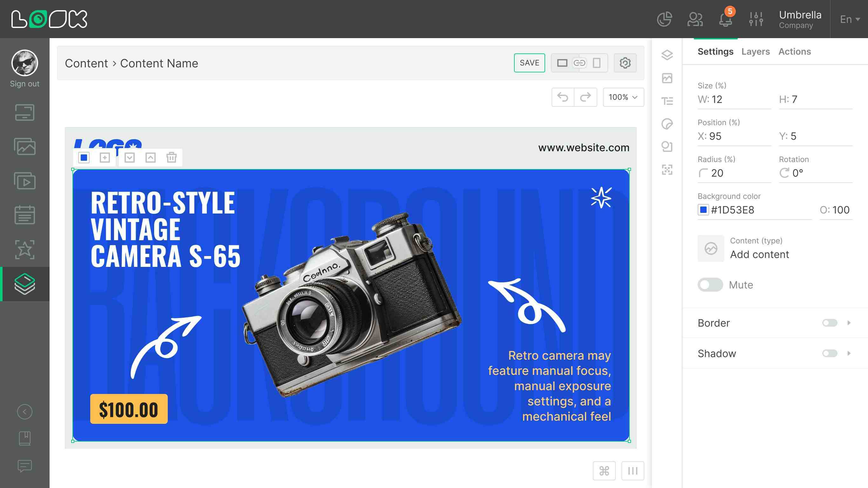This screenshot has width=868, height=488.
Task: Click the #1D53E8 background color swatch
Action: [703, 210]
